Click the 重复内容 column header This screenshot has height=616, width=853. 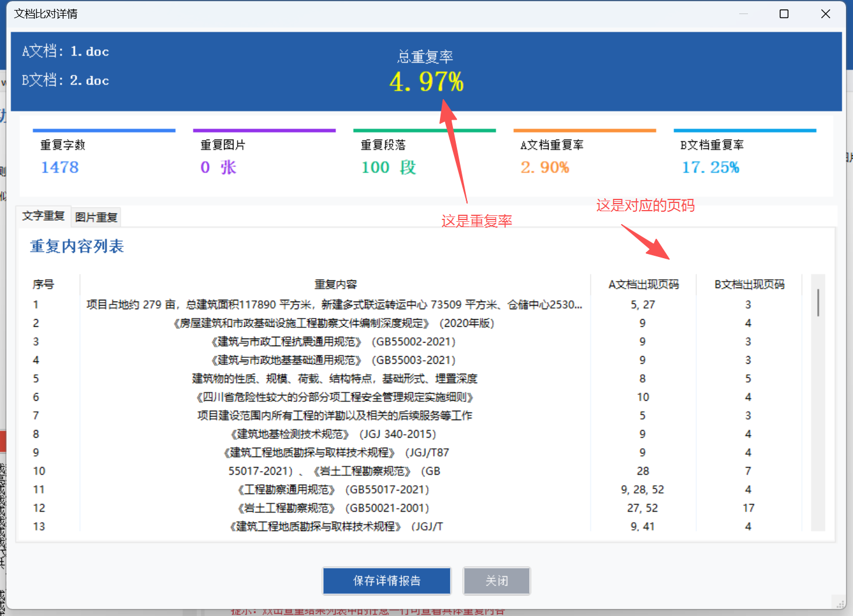pos(336,285)
